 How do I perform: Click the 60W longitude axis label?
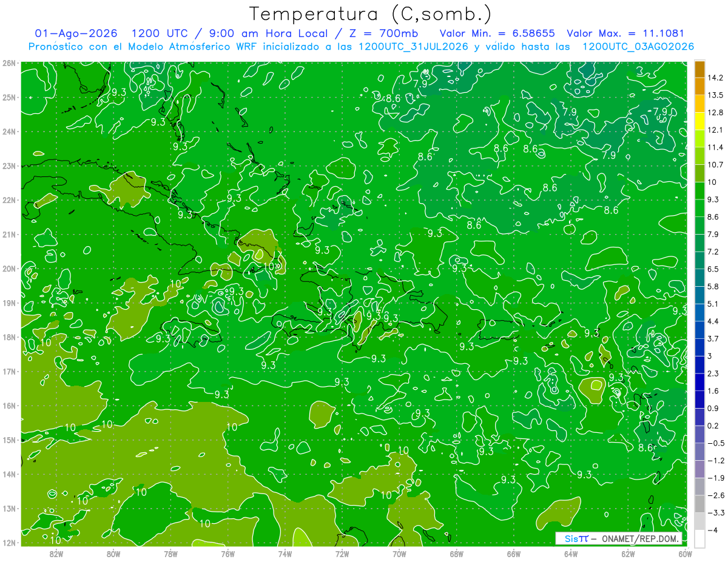click(686, 554)
